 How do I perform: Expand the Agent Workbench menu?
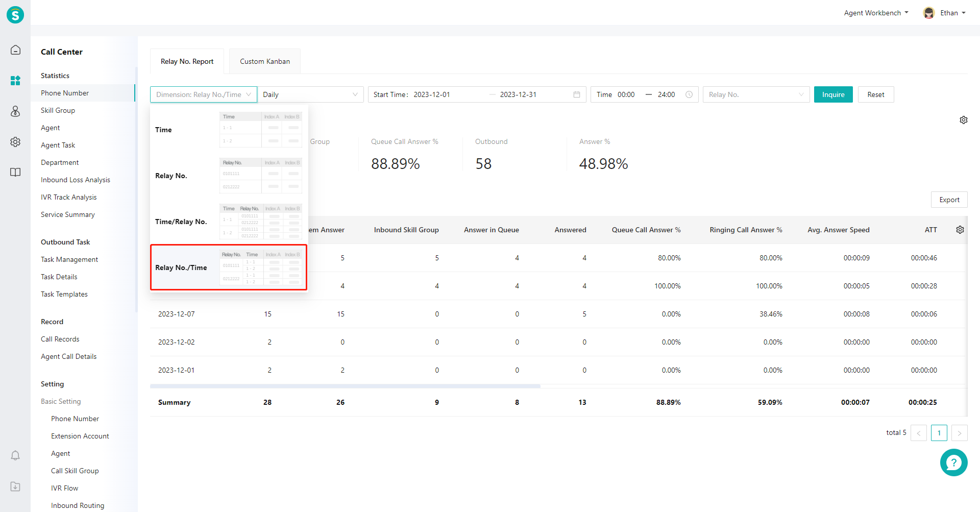(x=876, y=13)
